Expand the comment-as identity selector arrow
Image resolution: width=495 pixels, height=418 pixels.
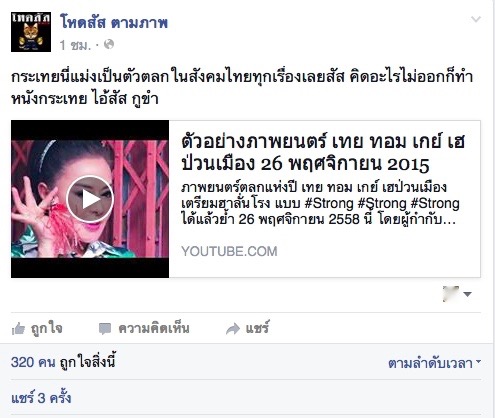[468, 294]
